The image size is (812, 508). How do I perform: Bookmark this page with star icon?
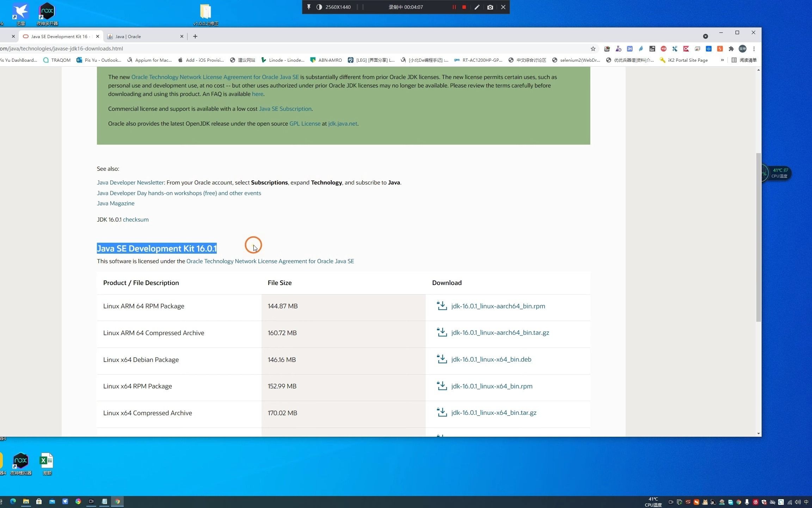tap(593, 49)
